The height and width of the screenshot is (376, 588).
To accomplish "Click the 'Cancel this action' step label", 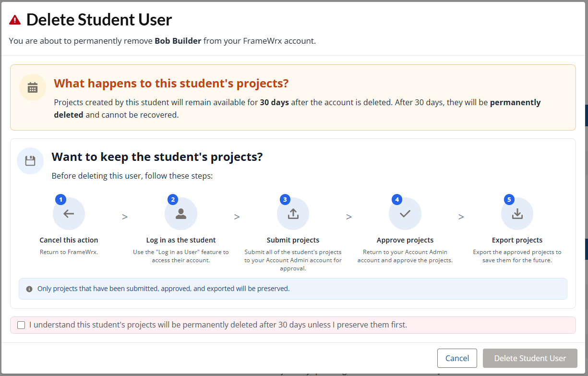I will [x=69, y=240].
